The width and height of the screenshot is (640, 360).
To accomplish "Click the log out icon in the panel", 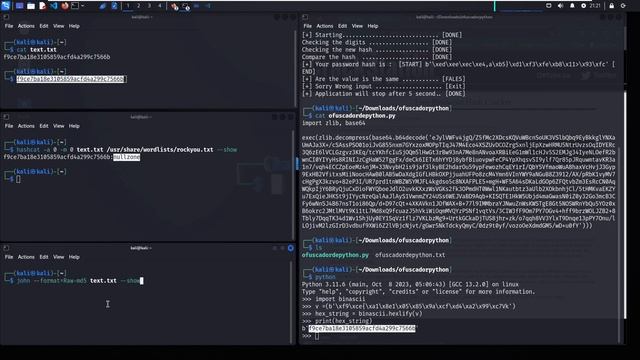I will click(623, 6).
